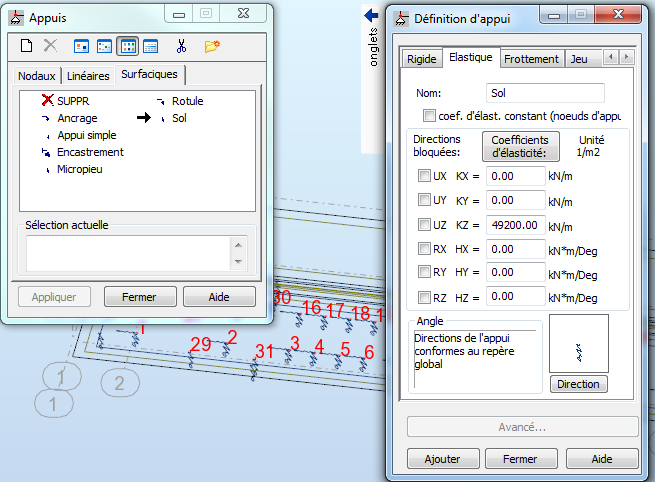Toggle the constant elasticity coefficient checkbox
Image resolution: width=655 pixels, height=482 pixels.
pos(429,115)
